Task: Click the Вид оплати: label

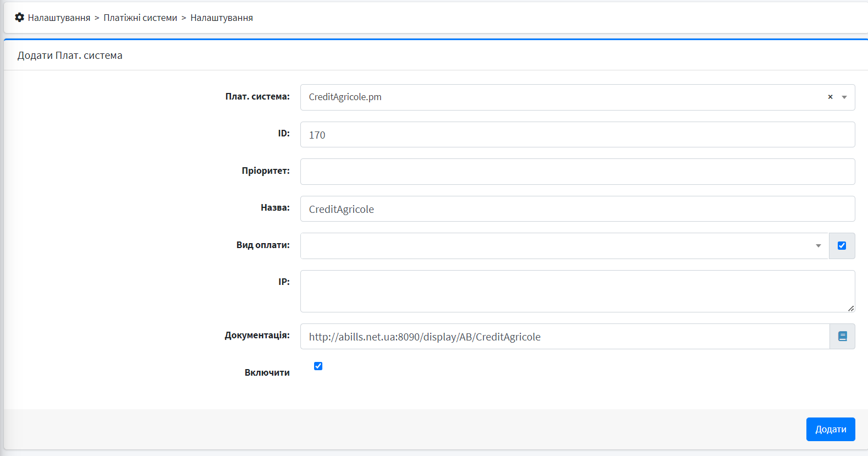Action: point(263,245)
